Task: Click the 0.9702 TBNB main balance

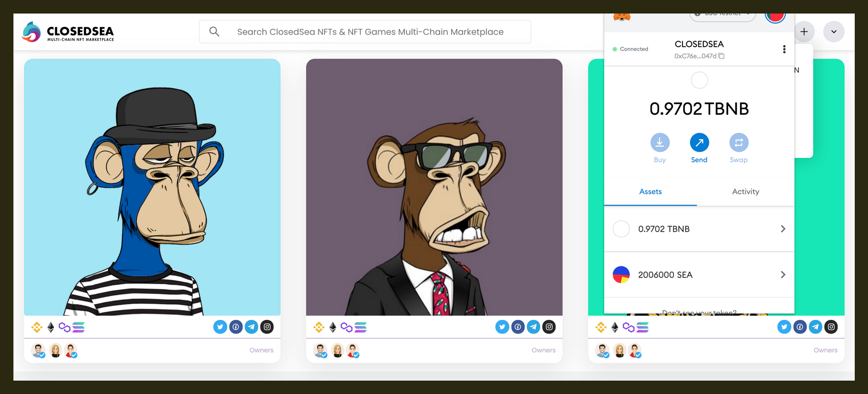Action: click(x=699, y=109)
